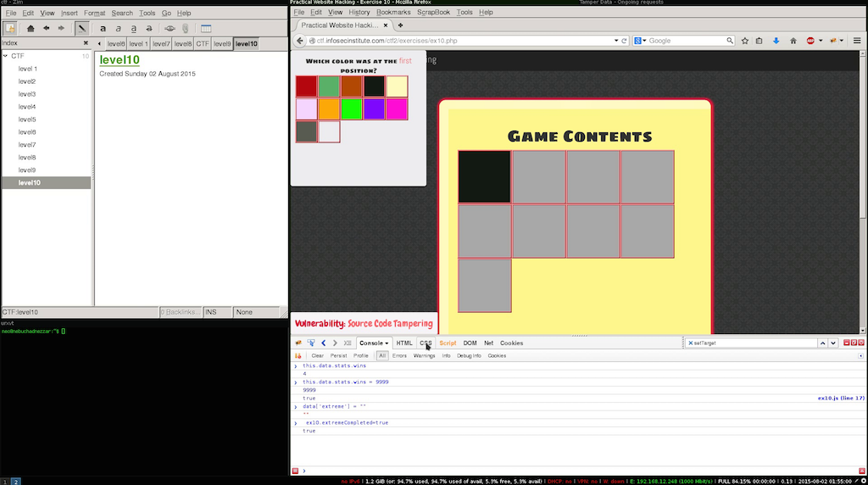Open the Zim Go menu

tap(166, 13)
